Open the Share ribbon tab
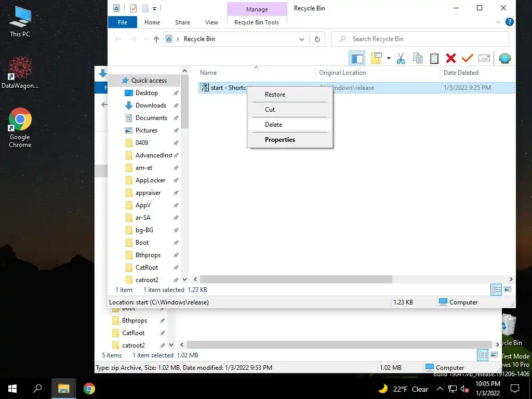532x399 pixels. click(182, 22)
